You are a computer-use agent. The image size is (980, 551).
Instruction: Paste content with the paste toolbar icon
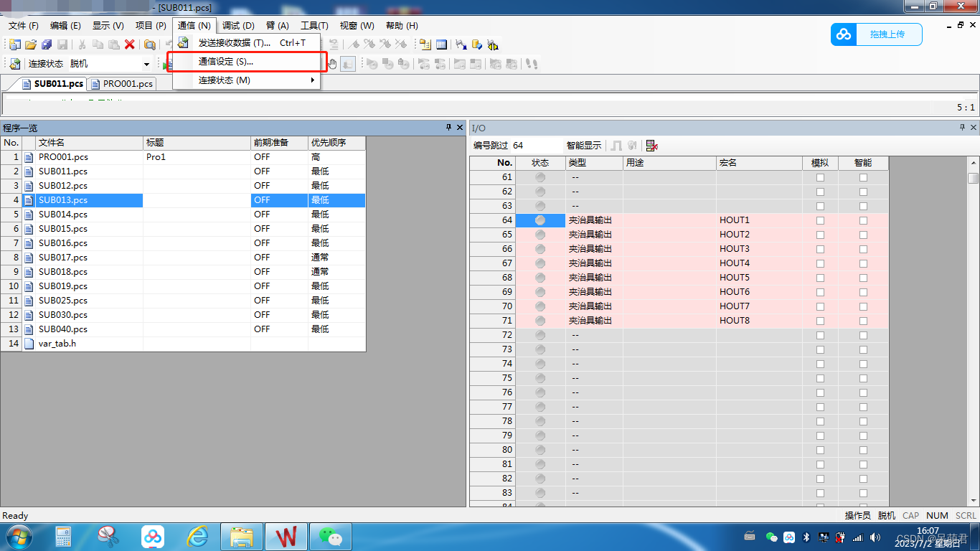pos(113,44)
